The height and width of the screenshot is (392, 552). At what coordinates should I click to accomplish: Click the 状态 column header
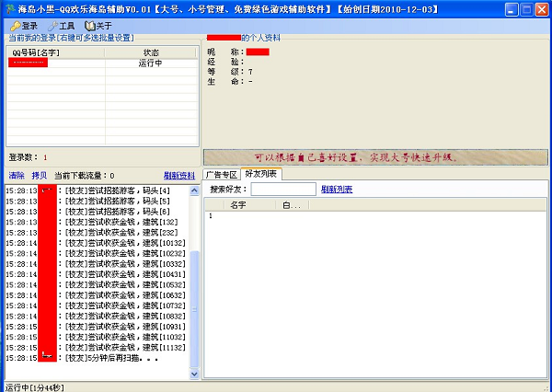pyautogui.click(x=151, y=52)
